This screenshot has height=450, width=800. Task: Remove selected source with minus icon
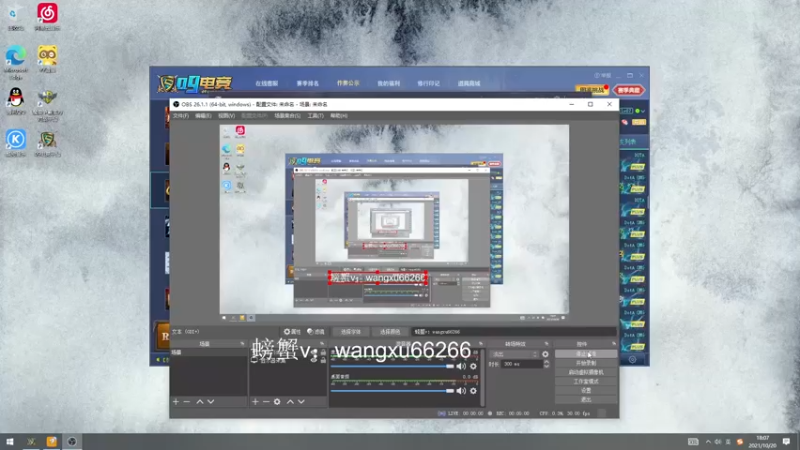[x=266, y=402]
